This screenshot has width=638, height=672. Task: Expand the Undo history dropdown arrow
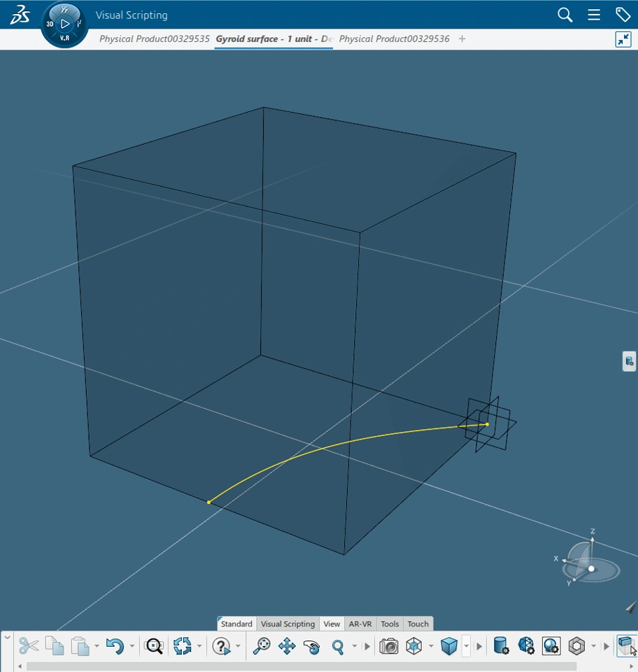tap(132, 646)
